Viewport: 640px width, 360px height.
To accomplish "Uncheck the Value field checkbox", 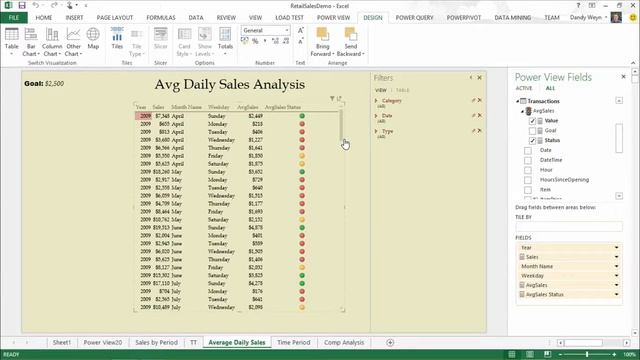I will tap(532, 121).
